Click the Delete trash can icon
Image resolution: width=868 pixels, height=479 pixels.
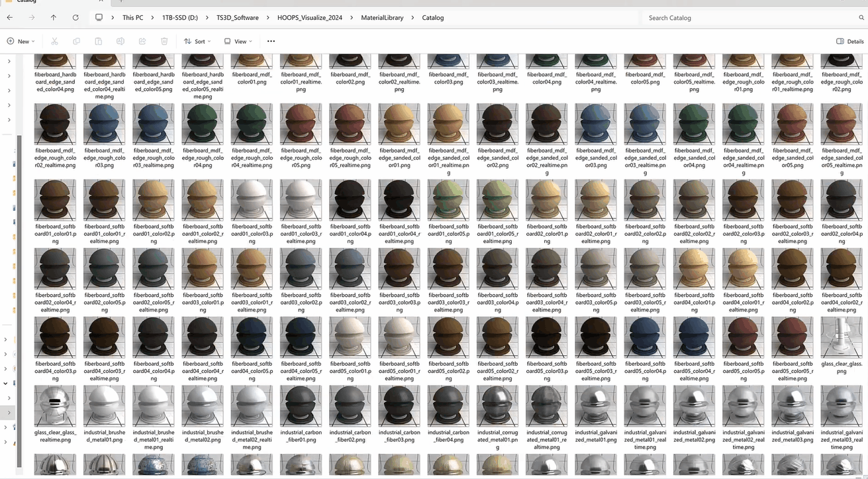pos(164,41)
